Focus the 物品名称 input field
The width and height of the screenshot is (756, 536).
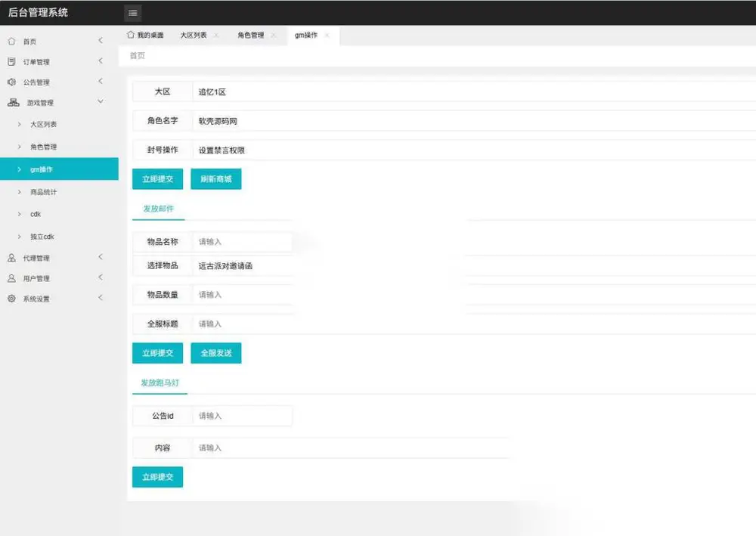(243, 241)
